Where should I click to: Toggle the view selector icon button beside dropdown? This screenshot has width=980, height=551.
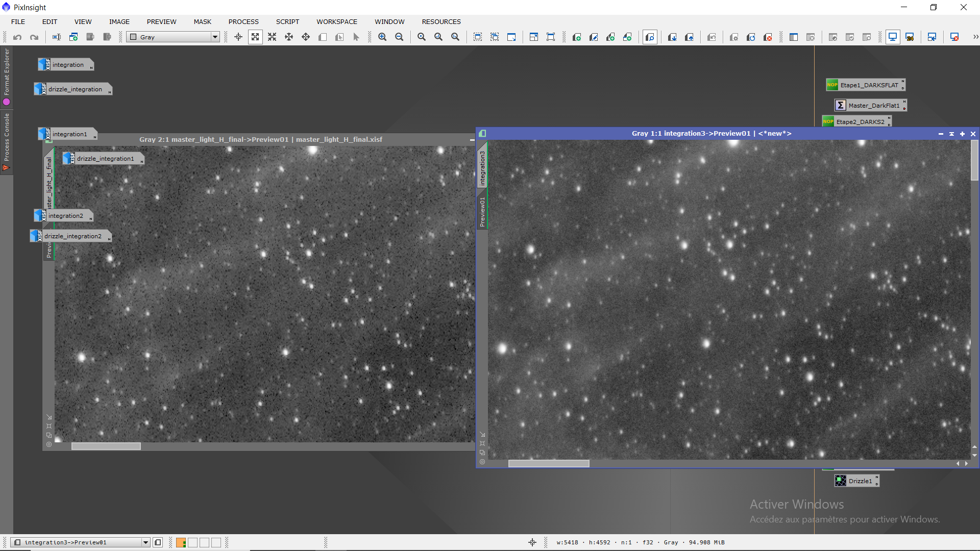[158, 542]
